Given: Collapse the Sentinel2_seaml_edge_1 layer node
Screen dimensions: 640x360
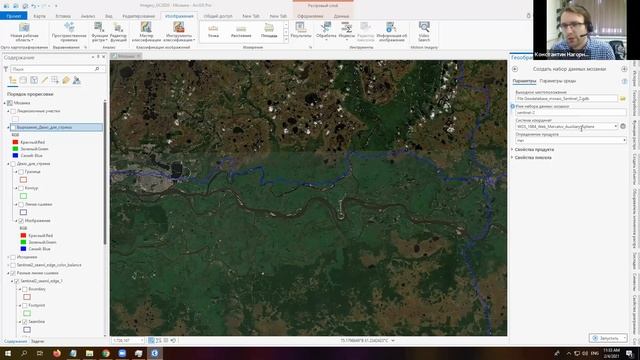Looking at the screenshot, I should pos(12,281).
